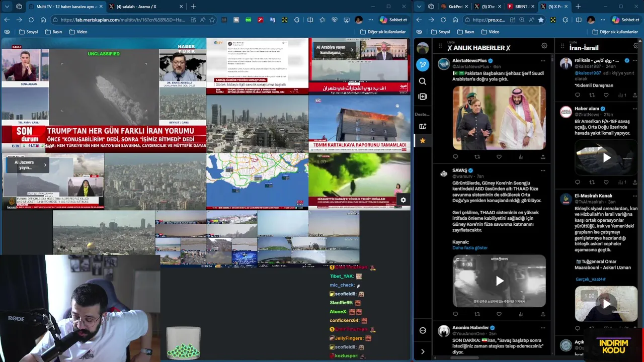644x362 pixels.
Task: Open the Pakistan Prime Minister photo
Action: click(x=499, y=118)
